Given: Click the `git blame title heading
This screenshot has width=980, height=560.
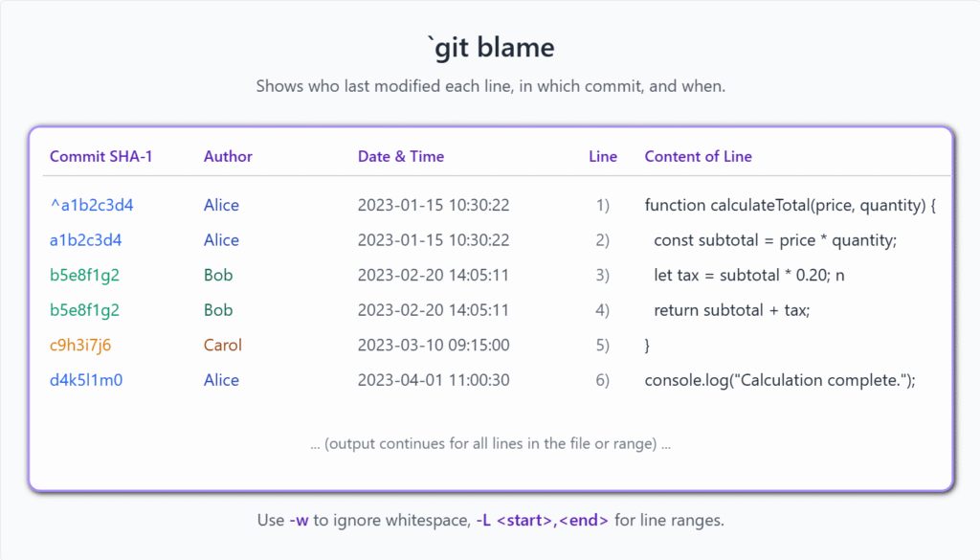Looking at the screenshot, I should (x=491, y=48).
